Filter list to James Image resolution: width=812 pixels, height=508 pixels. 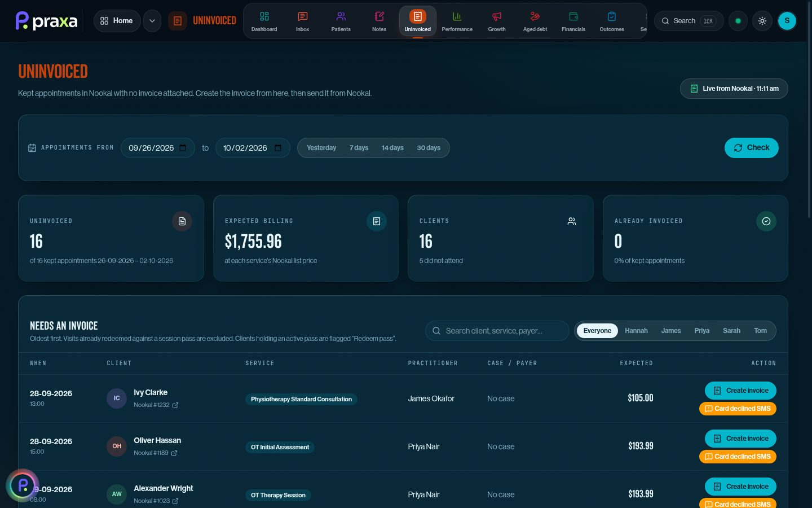coord(671,331)
